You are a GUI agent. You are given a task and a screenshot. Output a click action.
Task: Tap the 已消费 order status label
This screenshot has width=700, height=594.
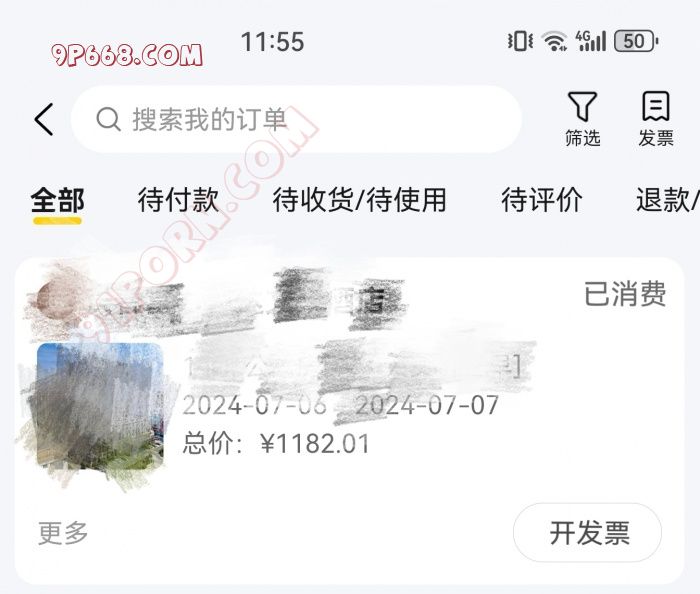[625, 294]
